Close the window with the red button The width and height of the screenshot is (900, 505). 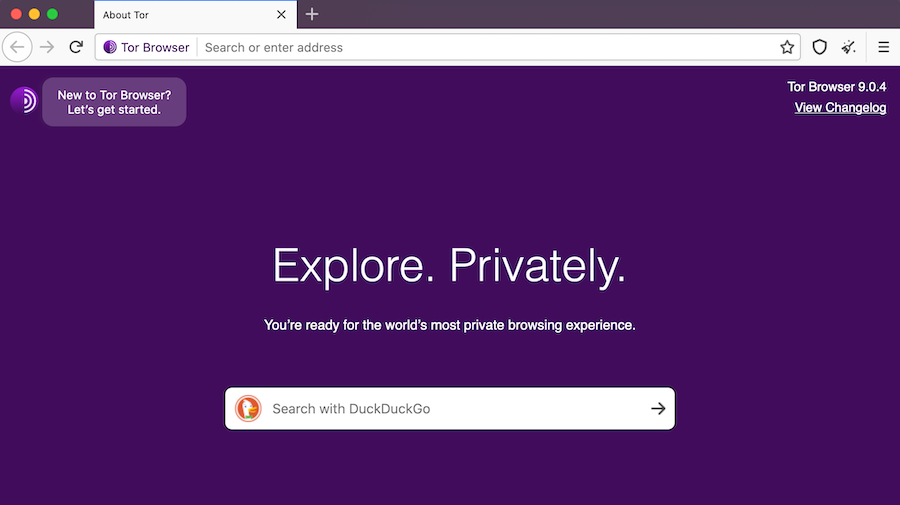(16, 14)
